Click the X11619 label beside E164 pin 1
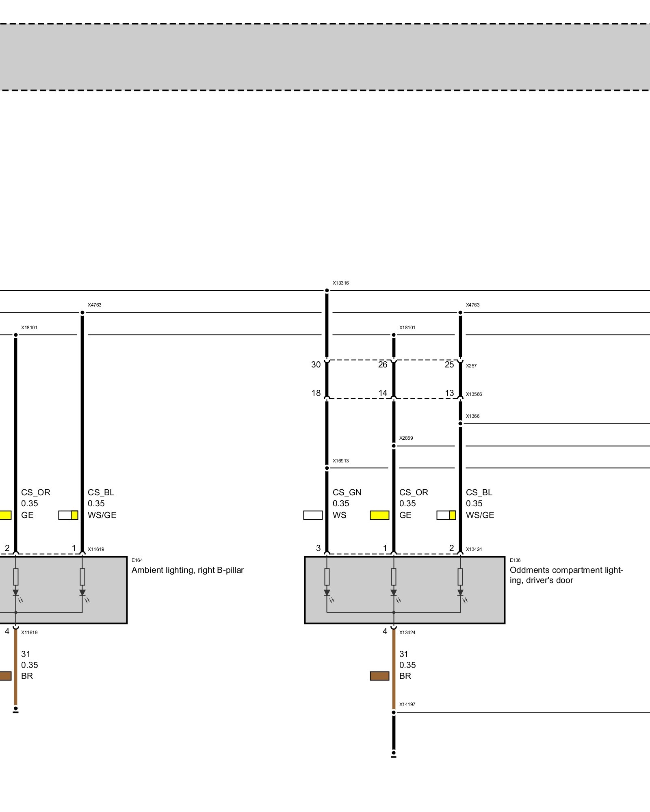 96,549
